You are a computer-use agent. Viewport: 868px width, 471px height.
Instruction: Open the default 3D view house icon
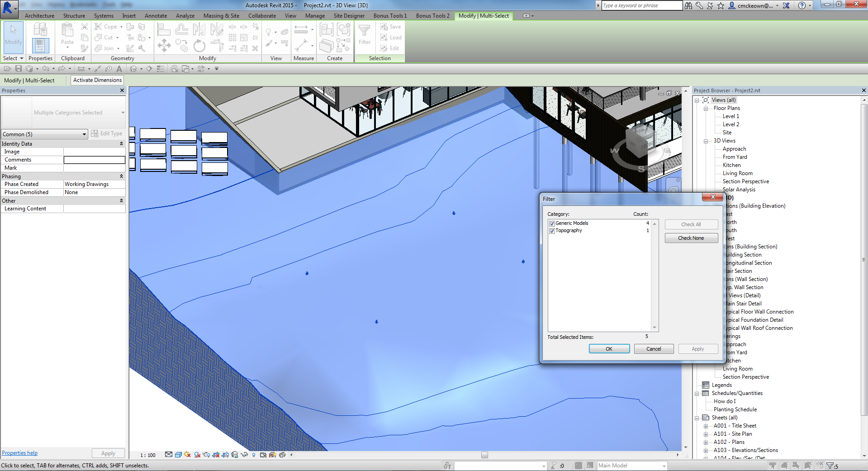[133, 69]
